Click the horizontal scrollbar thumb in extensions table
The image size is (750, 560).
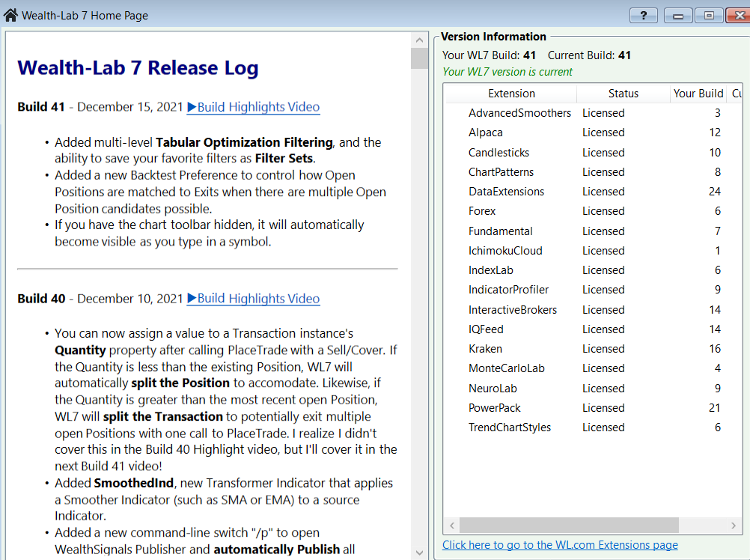[x=569, y=525]
